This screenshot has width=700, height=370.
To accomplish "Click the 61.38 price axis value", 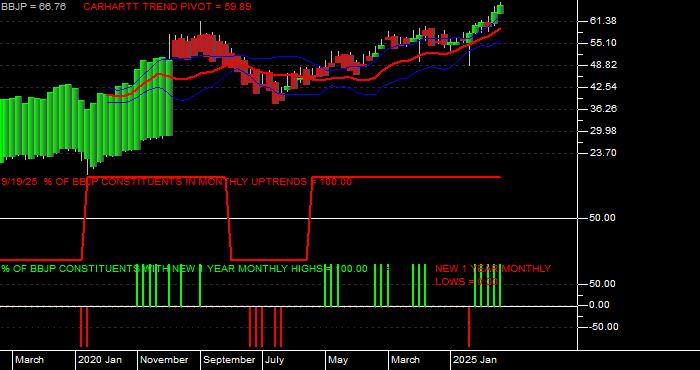I will pos(604,21).
